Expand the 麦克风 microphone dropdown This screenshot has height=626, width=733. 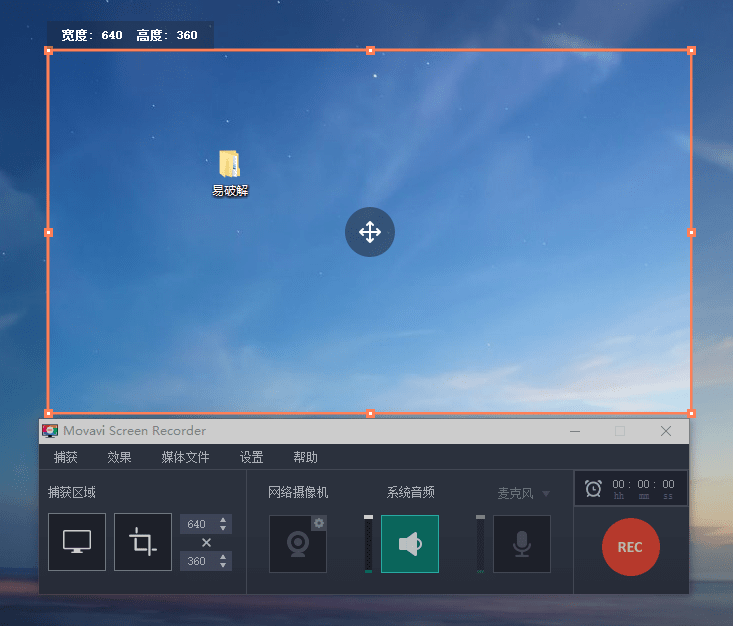point(546,493)
